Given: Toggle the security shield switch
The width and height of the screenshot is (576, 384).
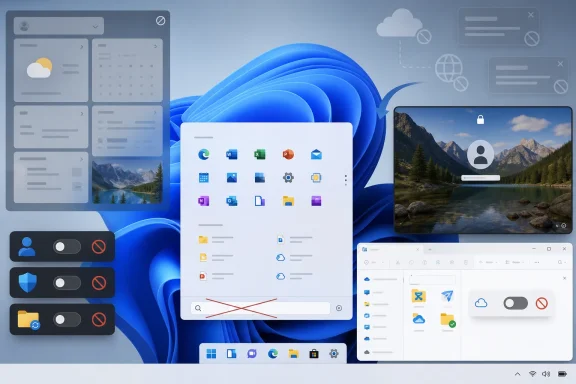Looking at the screenshot, I should 67,283.
